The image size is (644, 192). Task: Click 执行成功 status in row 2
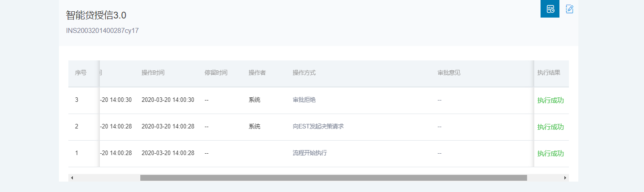tap(550, 127)
